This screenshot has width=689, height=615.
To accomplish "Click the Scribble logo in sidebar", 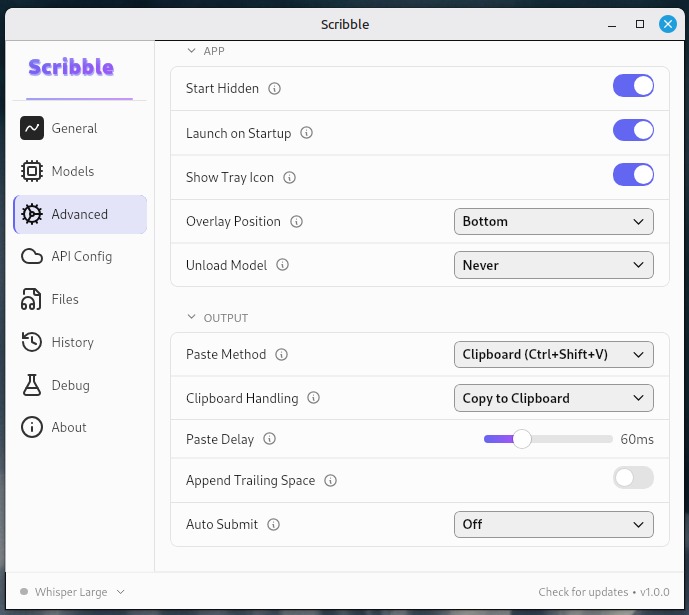I will 71,67.
